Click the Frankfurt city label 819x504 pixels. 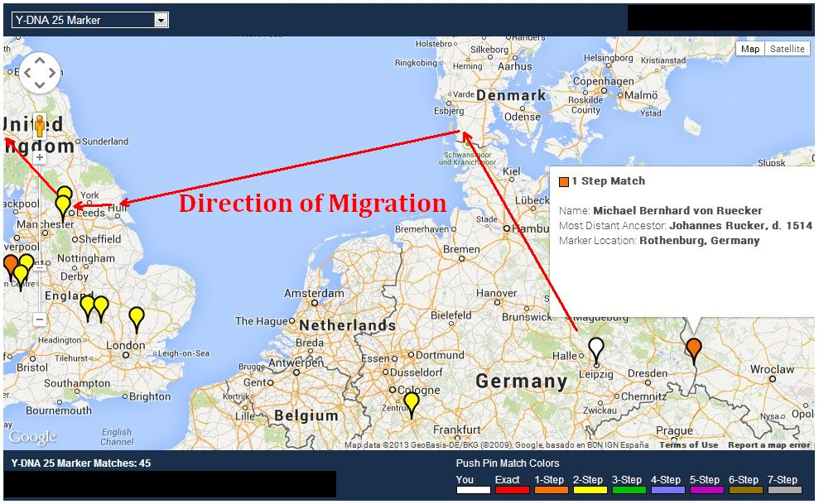click(456, 430)
